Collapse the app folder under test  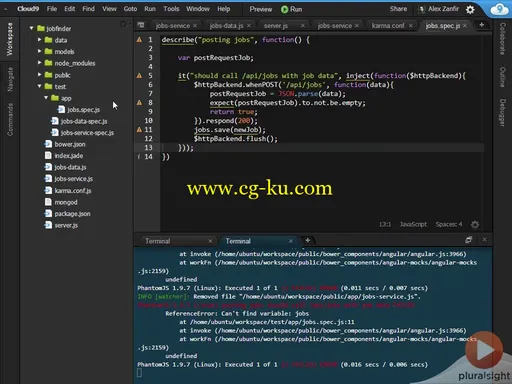46,98
